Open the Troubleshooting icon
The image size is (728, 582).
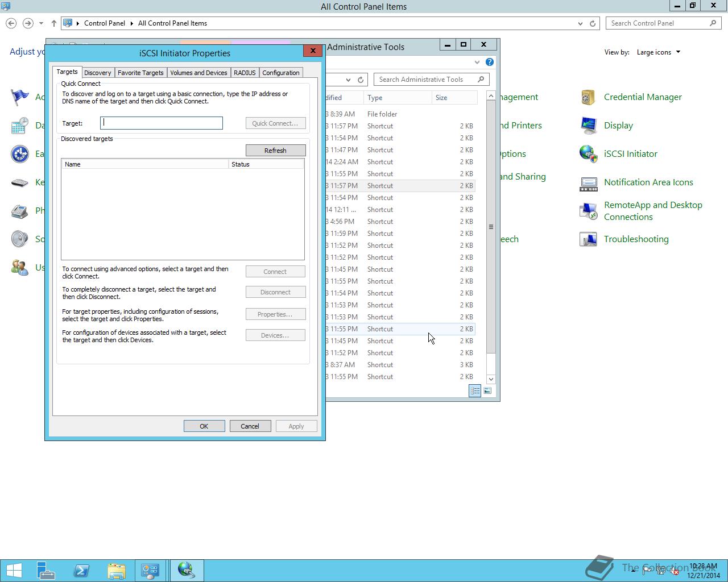588,239
